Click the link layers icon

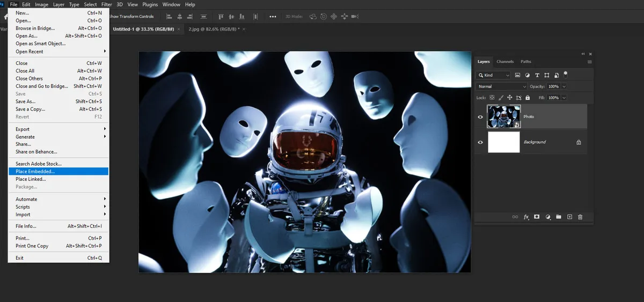(515, 217)
